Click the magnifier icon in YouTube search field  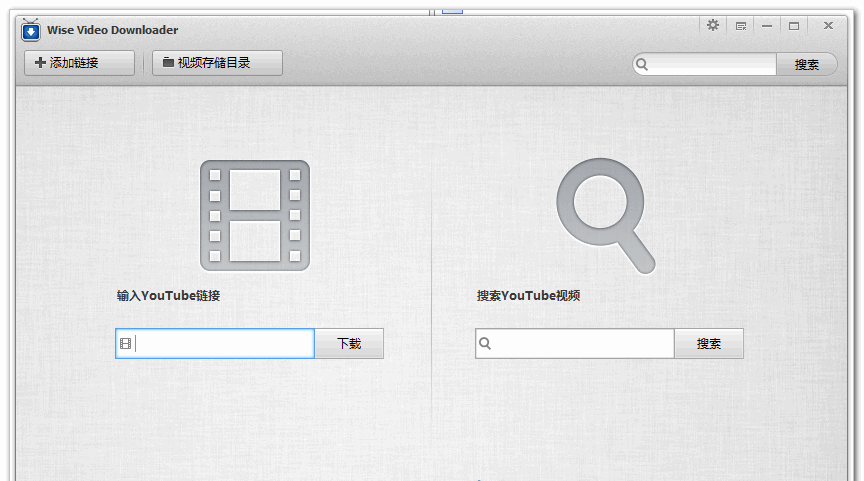click(x=485, y=343)
